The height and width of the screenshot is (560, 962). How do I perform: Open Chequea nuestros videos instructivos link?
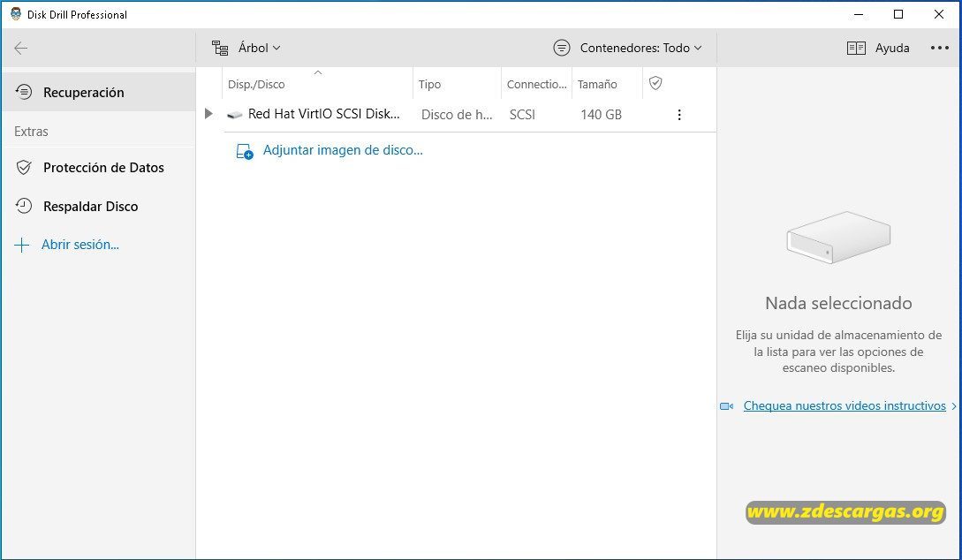point(845,405)
